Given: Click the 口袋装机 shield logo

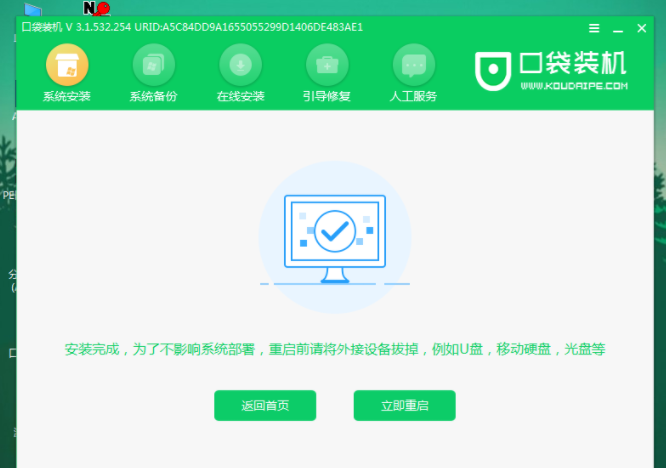Looking at the screenshot, I should pos(493,71).
